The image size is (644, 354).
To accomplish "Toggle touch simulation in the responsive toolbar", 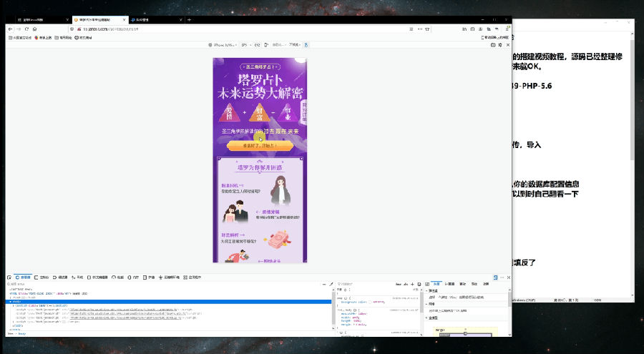I will (x=306, y=44).
